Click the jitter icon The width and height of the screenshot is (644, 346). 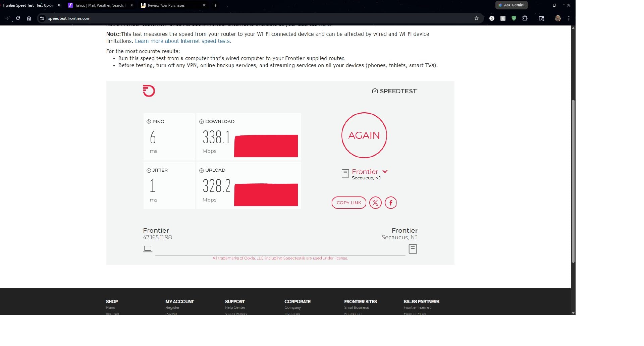click(x=149, y=170)
